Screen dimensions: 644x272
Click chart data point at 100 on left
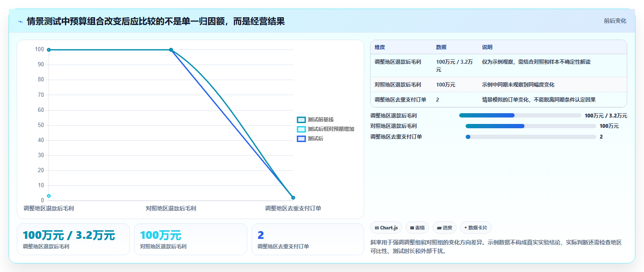(49, 50)
